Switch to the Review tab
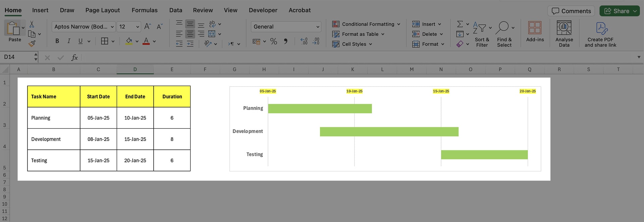The image size is (644, 222). click(203, 10)
